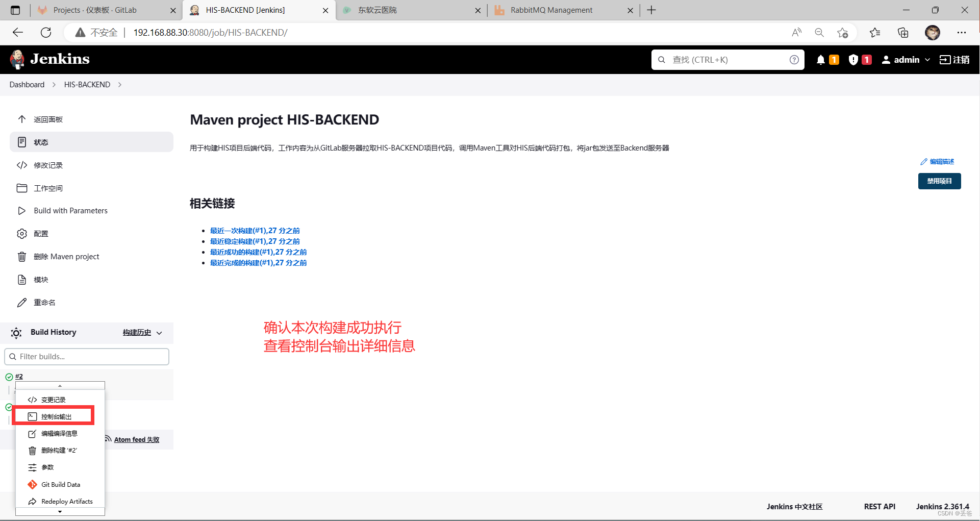Open 最近一次构建(#1) link
The image size is (980, 521).
pos(255,231)
